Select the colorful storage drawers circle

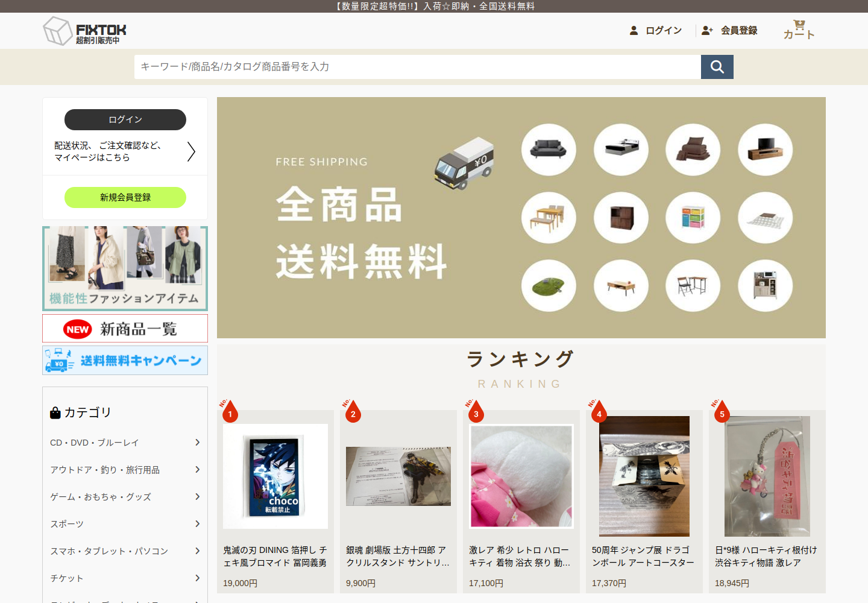693,218
